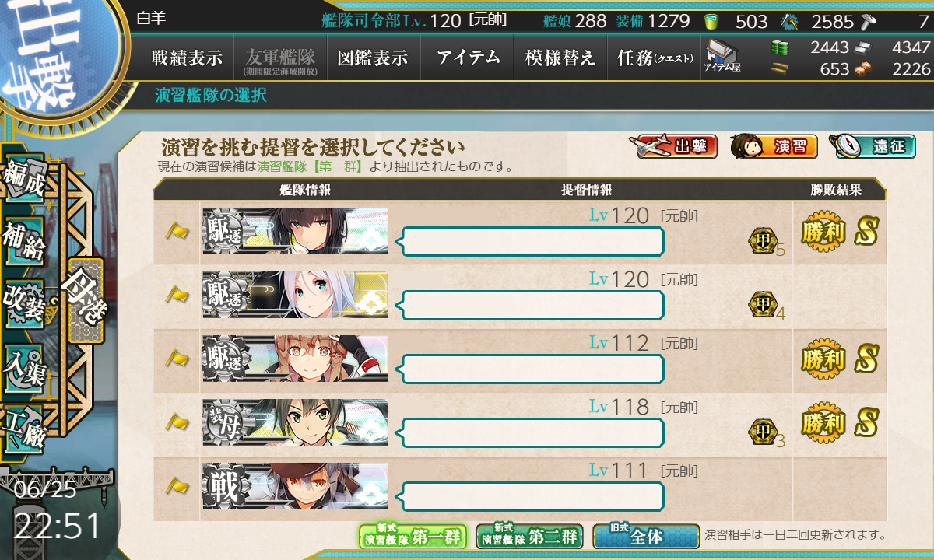Click the 出撃 sortie button with plane
Image resolution: width=934 pixels, height=560 pixels.
pyautogui.click(x=673, y=146)
